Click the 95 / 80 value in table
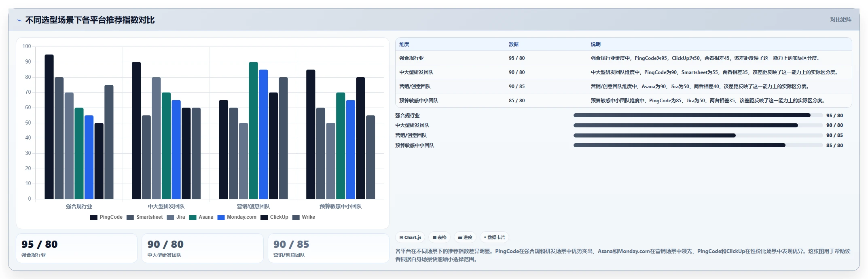 click(517, 58)
